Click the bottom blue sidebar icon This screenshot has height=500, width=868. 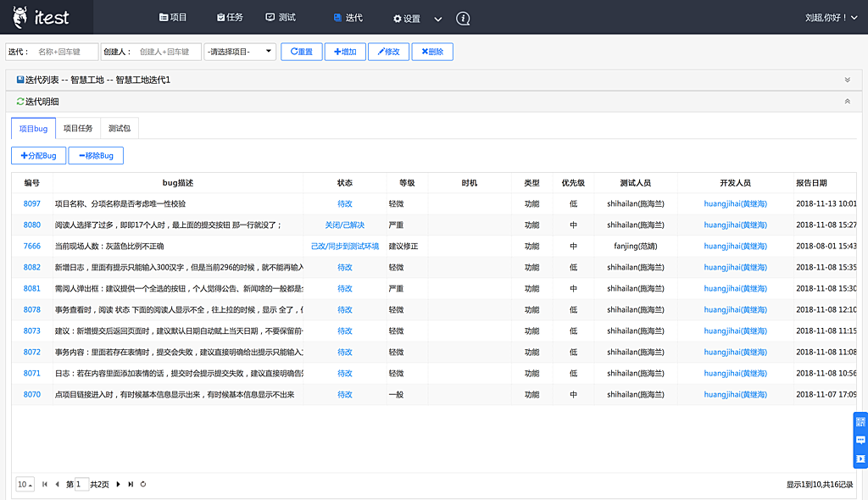tap(860, 458)
